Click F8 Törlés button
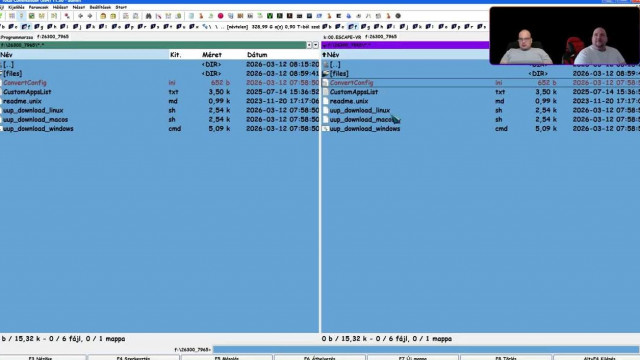Viewport: 640px width, 360px height. (506, 358)
